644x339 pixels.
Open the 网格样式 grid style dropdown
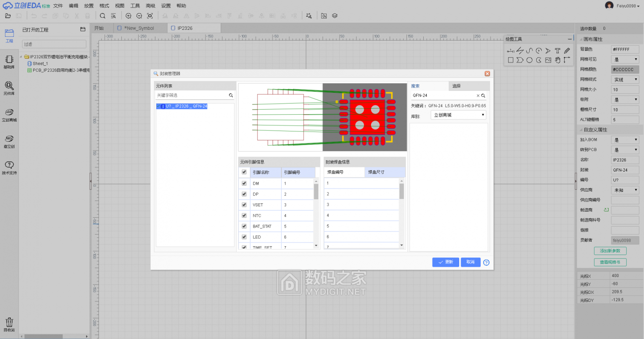coord(625,80)
